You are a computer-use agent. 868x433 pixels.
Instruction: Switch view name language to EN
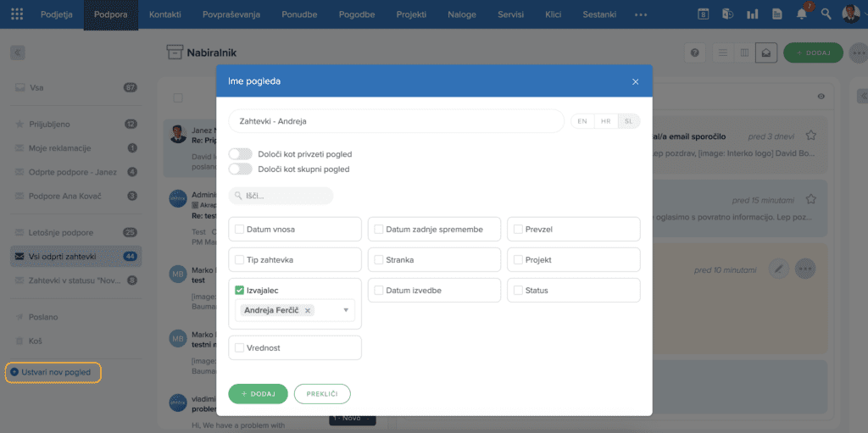click(x=582, y=121)
